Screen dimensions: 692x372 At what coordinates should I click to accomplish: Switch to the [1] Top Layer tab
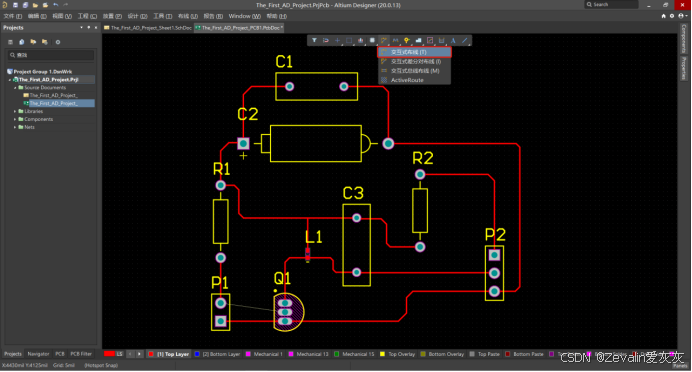[169, 354]
